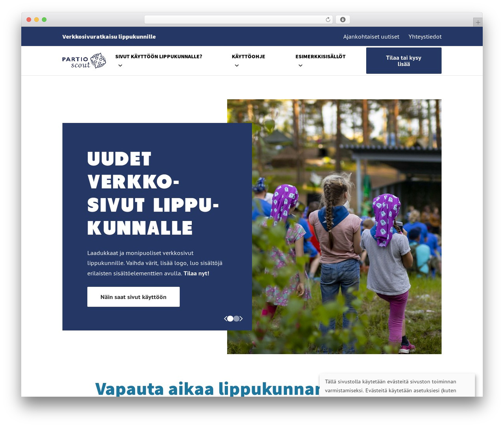Minimize the window with the yellow button

click(x=36, y=20)
